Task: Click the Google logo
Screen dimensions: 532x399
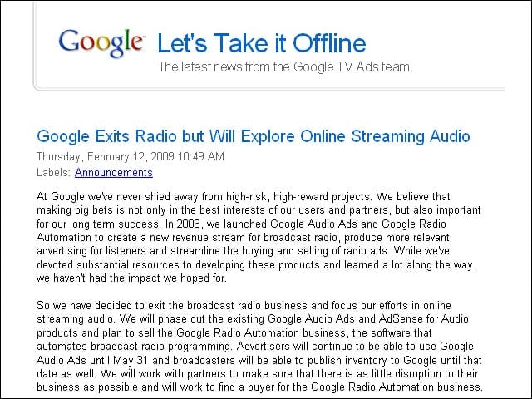Action: [x=101, y=43]
